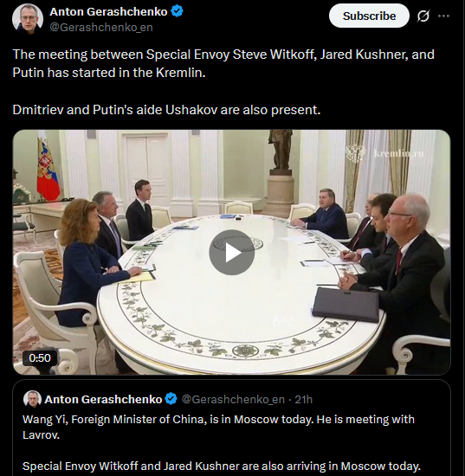
Task: Select the Russian flag area of the video thumbnail
Action: pos(48,169)
